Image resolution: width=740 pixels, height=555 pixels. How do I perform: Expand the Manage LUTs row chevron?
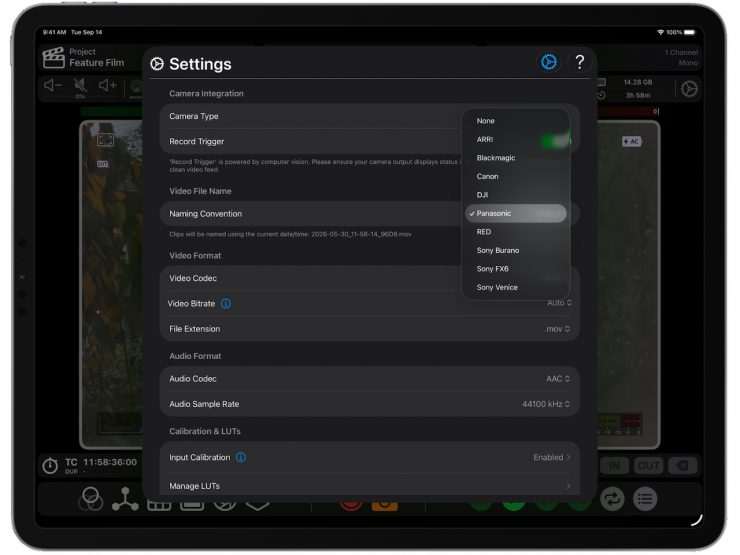(x=568, y=486)
